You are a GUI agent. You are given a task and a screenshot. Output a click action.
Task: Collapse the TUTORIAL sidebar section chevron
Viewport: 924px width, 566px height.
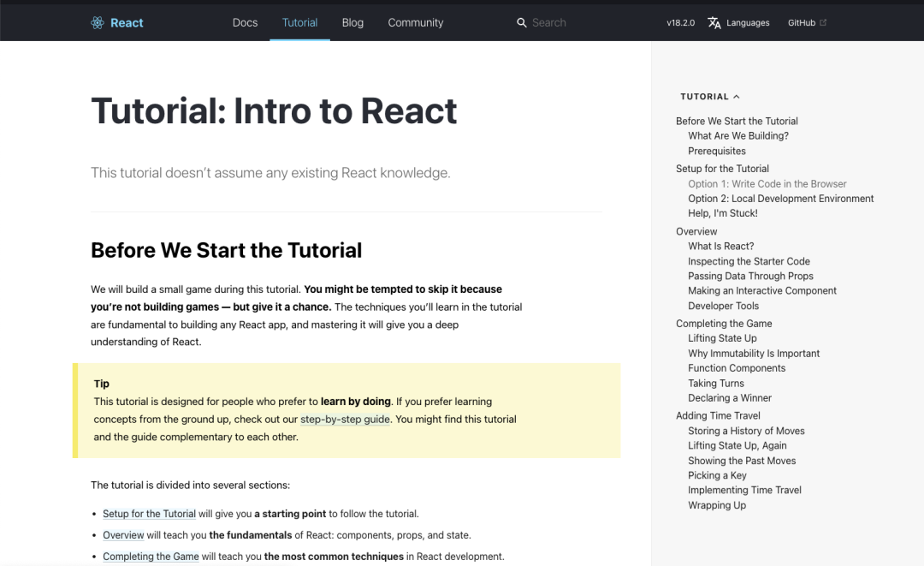[737, 97]
